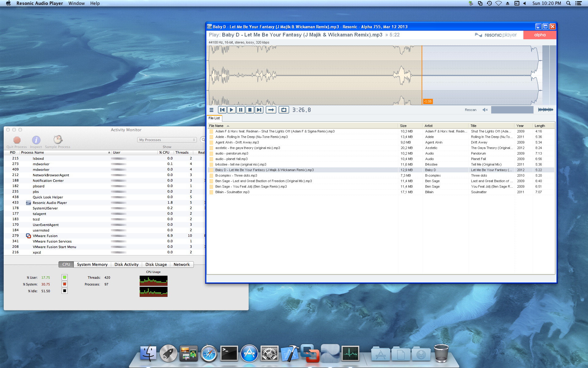Skip to previous track in Resonic

pyautogui.click(x=222, y=110)
